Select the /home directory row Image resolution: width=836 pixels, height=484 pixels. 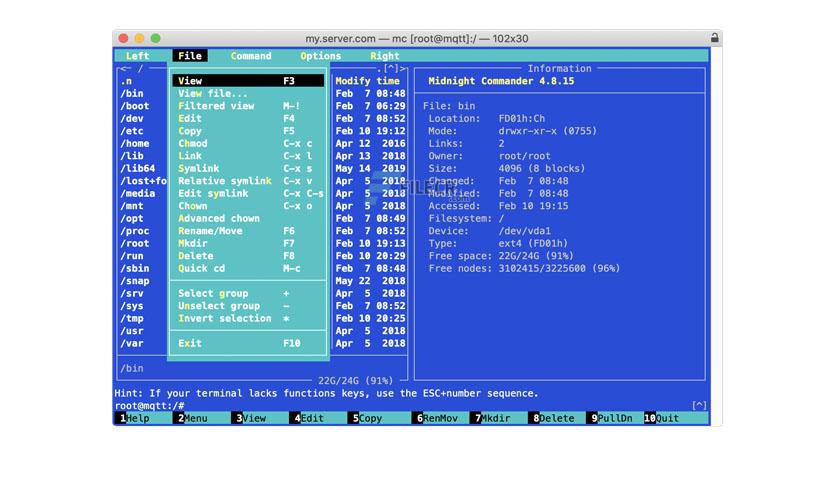(134, 143)
